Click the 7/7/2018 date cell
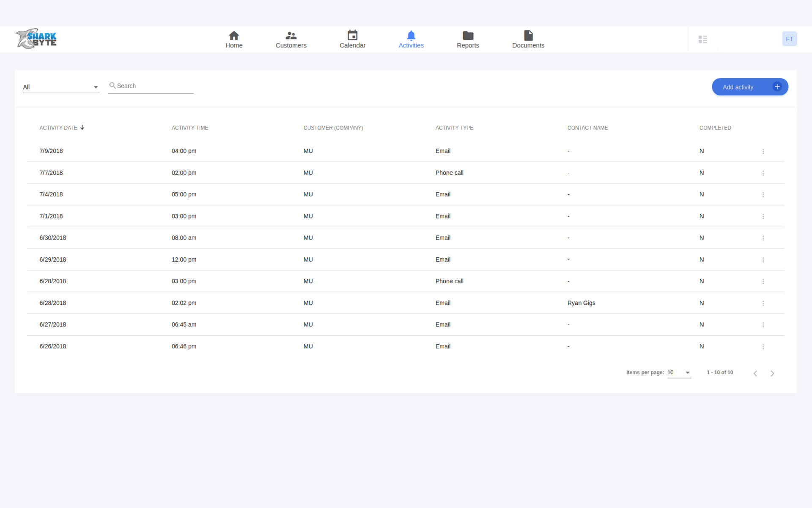The height and width of the screenshot is (508, 812). (x=51, y=173)
